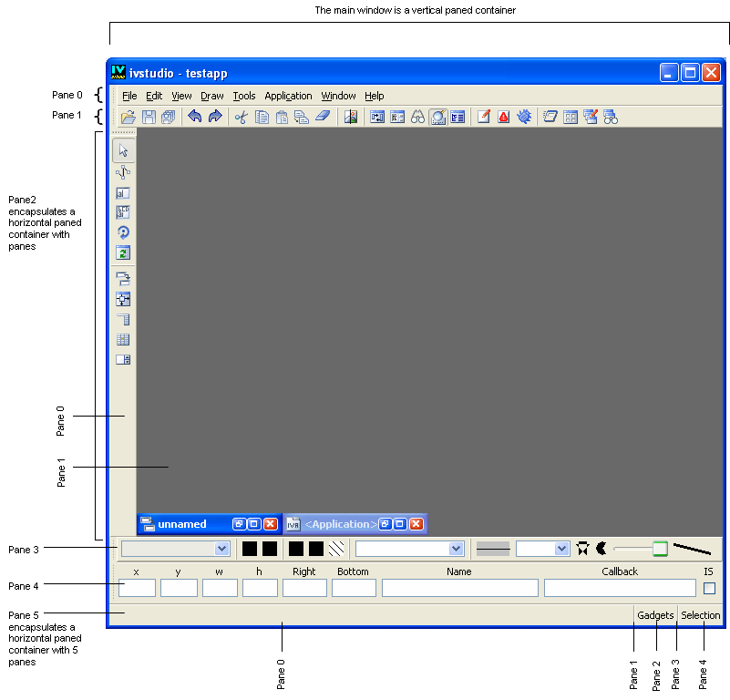
Task: Click the Open folder toolbar icon
Action: click(129, 117)
